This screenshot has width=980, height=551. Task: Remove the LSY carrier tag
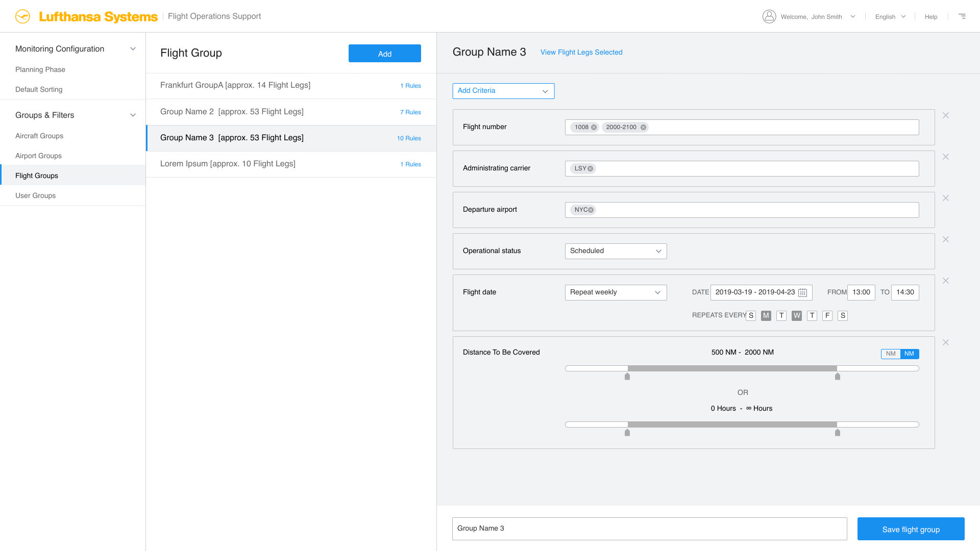[x=590, y=169]
